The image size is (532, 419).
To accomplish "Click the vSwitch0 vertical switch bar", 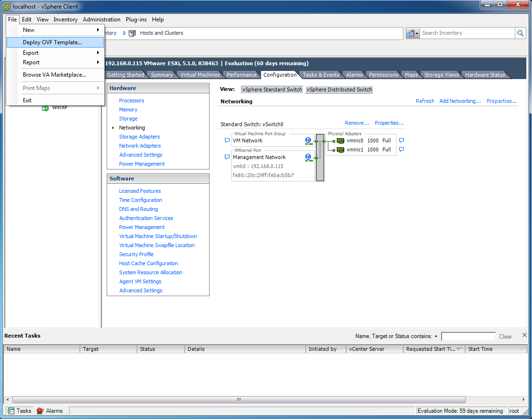I will [320, 158].
